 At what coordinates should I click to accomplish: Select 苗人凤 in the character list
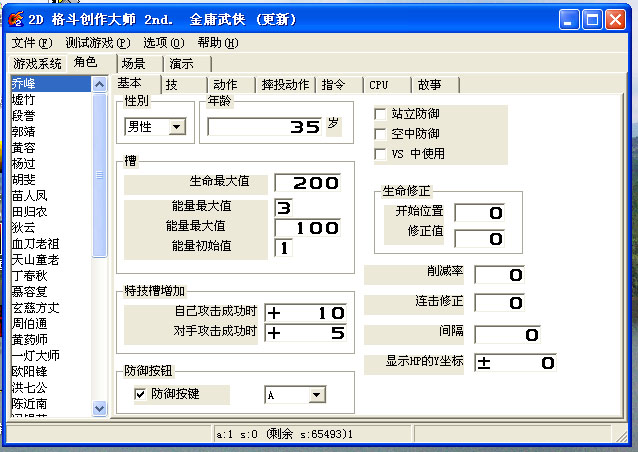coord(50,196)
